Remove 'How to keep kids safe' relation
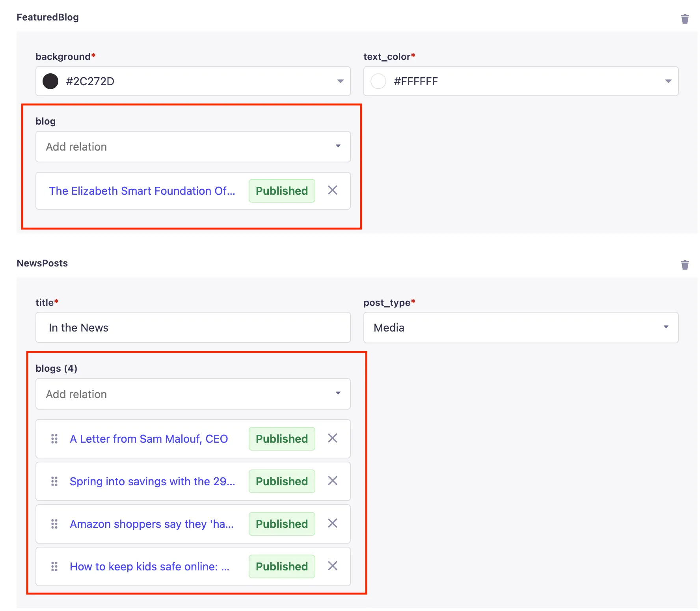Screen dimensions: 700x611 click(332, 566)
